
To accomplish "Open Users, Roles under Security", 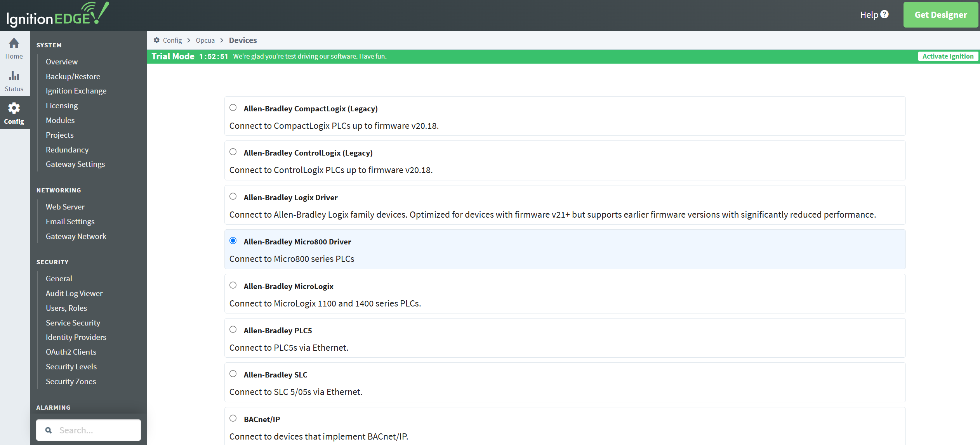I will pyautogui.click(x=66, y=308).
